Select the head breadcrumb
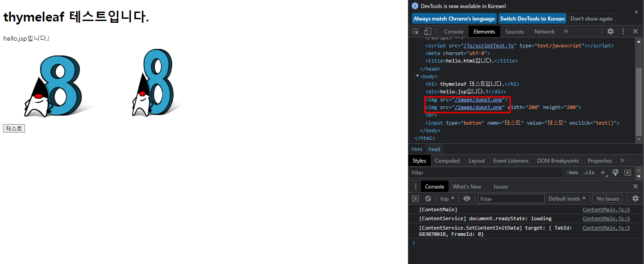 click(x=434, y=149)
